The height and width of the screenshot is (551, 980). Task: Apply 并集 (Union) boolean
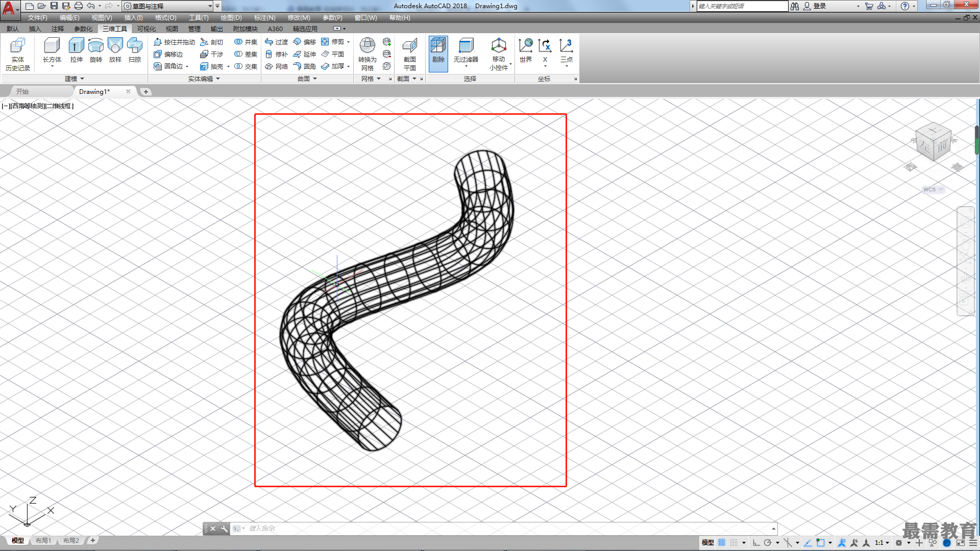[246, 42]
